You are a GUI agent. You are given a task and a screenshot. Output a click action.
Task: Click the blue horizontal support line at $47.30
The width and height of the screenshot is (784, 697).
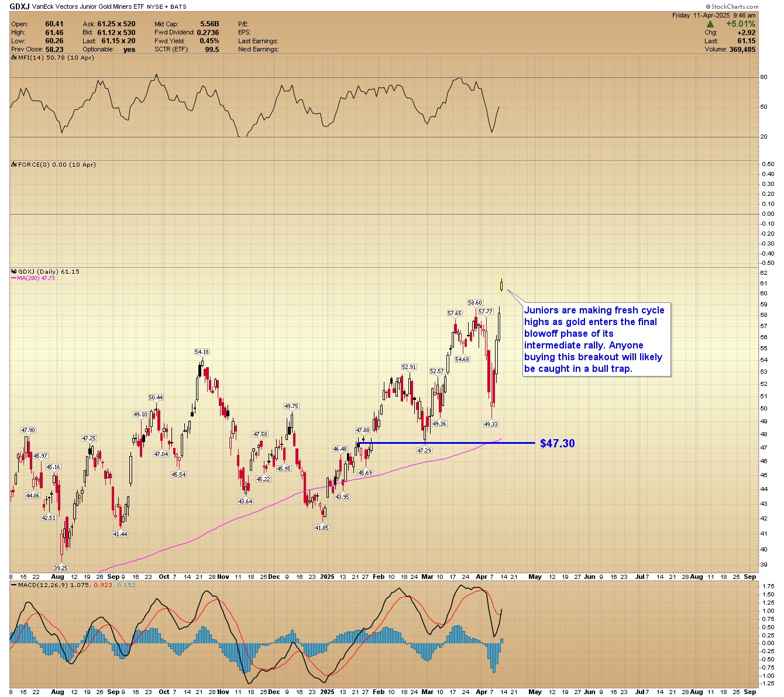click(446, 443)
